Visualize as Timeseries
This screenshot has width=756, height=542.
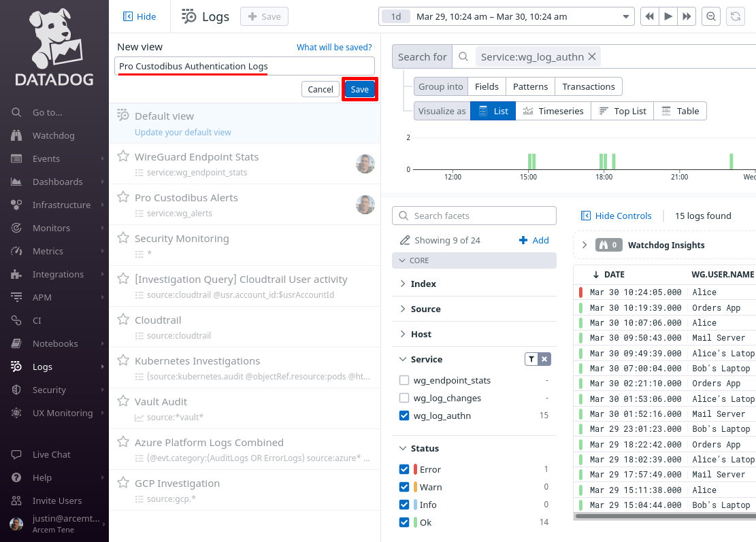[x=553, y=112]
